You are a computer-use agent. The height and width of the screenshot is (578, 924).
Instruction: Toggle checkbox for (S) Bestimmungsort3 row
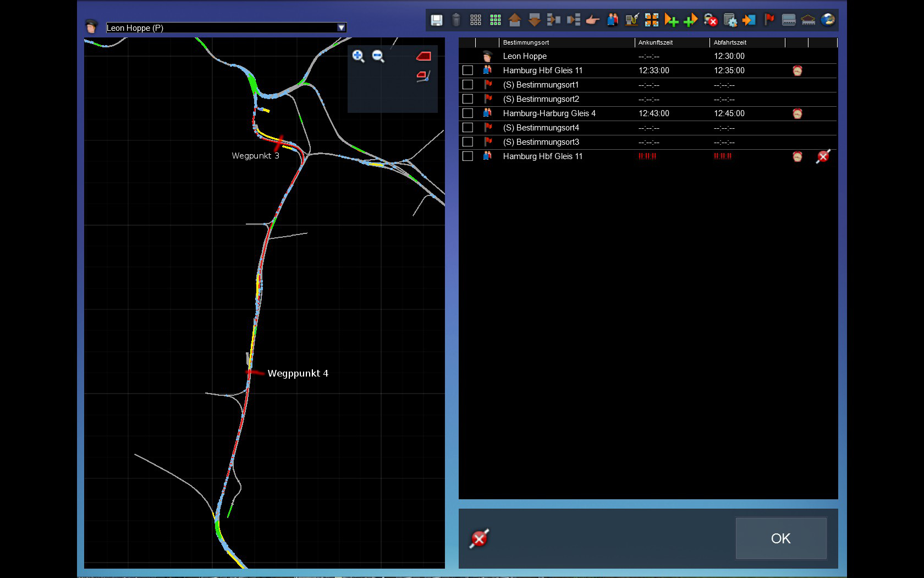pyautogui.click(x=468, y=142)
